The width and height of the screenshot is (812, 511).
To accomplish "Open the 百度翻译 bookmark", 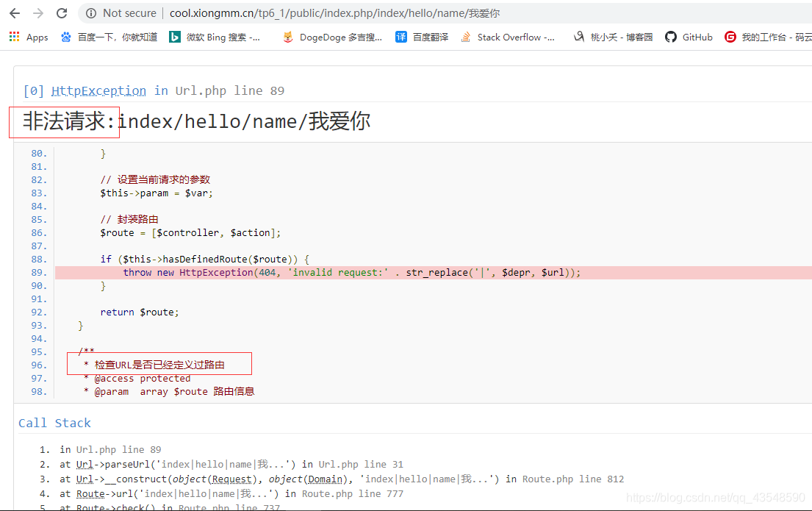I will pyautogui.click(x=422, y=37).
